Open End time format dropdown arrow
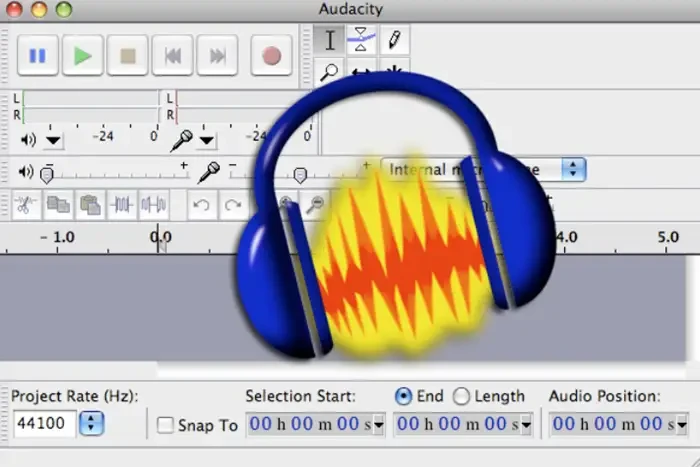The height and width of the screenshot is (467, 700). click(x=526, y=425)
